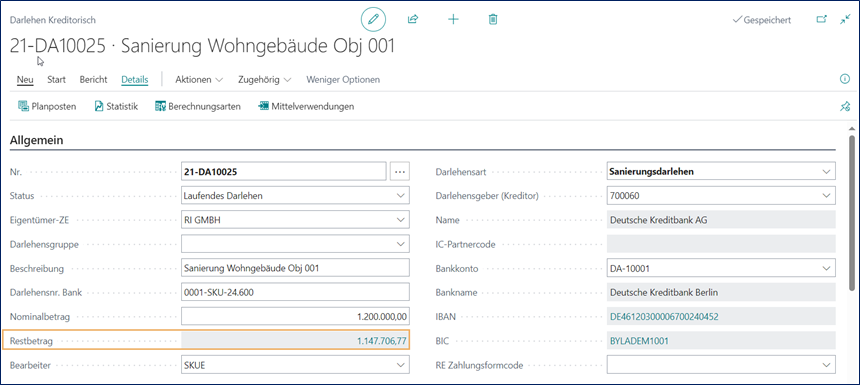Click Weniger Optionen
860x385 pixels.
(x=343, y=80)
